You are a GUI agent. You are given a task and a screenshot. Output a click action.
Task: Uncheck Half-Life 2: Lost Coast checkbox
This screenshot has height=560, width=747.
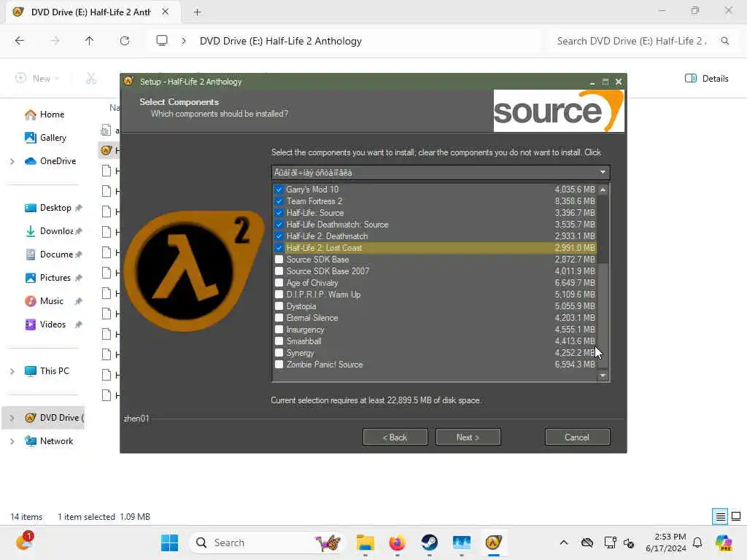tap(279, 248)
